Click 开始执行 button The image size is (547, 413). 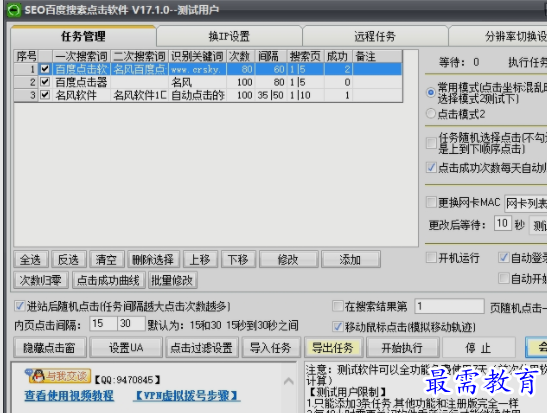click(x=402, y=347)
